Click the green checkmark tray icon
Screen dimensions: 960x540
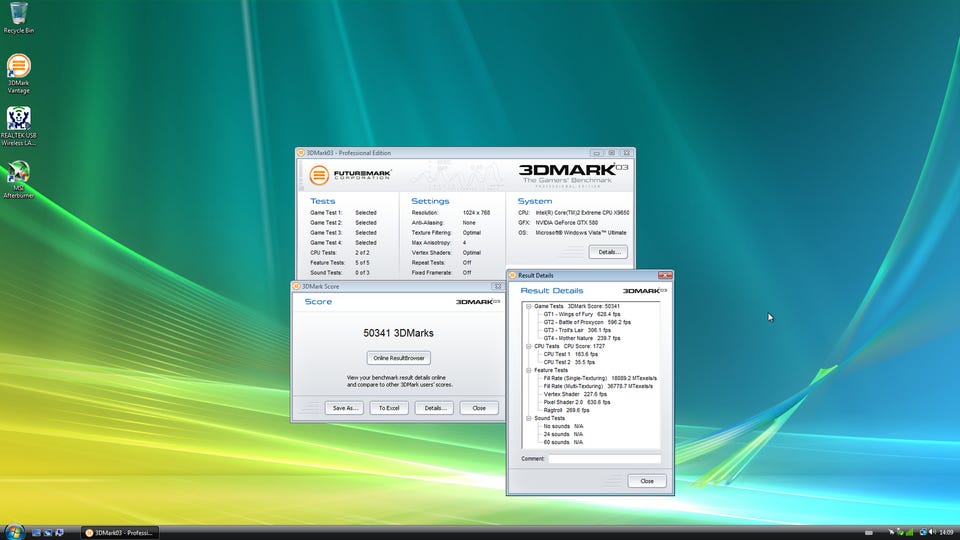point(901,532)
